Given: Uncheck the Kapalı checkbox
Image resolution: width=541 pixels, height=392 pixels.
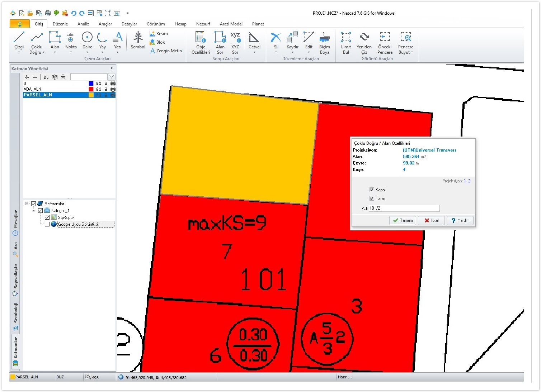Looking at the screenshot, I should 372,190.
